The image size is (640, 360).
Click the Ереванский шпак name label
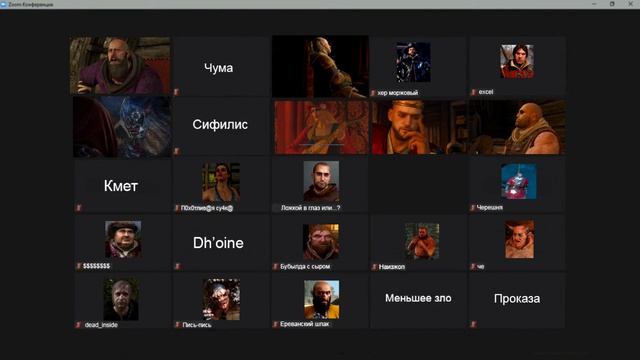(x=304, y=324)
